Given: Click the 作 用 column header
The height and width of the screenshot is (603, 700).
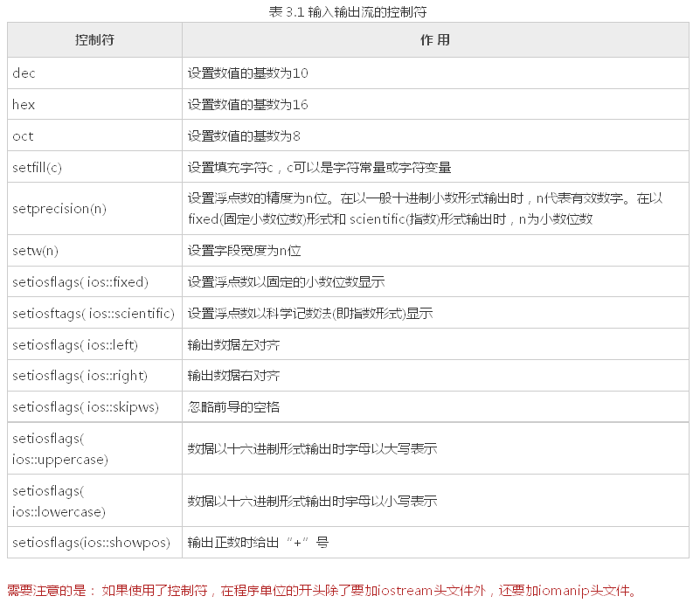Looking at the screenshot, I should pos(434,40).
